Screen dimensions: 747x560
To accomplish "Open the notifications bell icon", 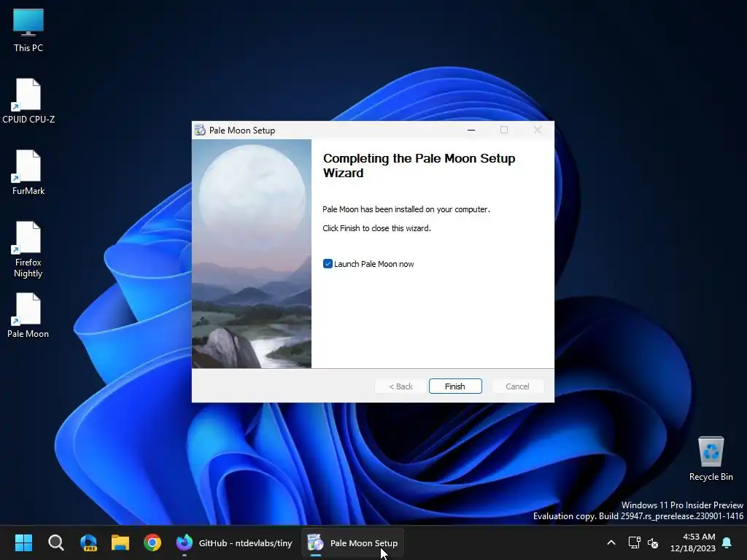I will tap(727, 542).
